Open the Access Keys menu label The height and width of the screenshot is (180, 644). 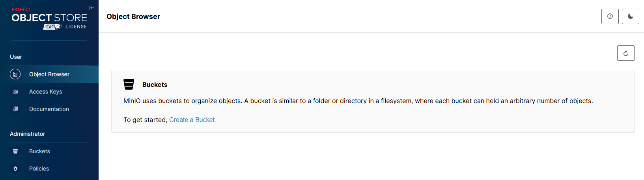point(46,92)
